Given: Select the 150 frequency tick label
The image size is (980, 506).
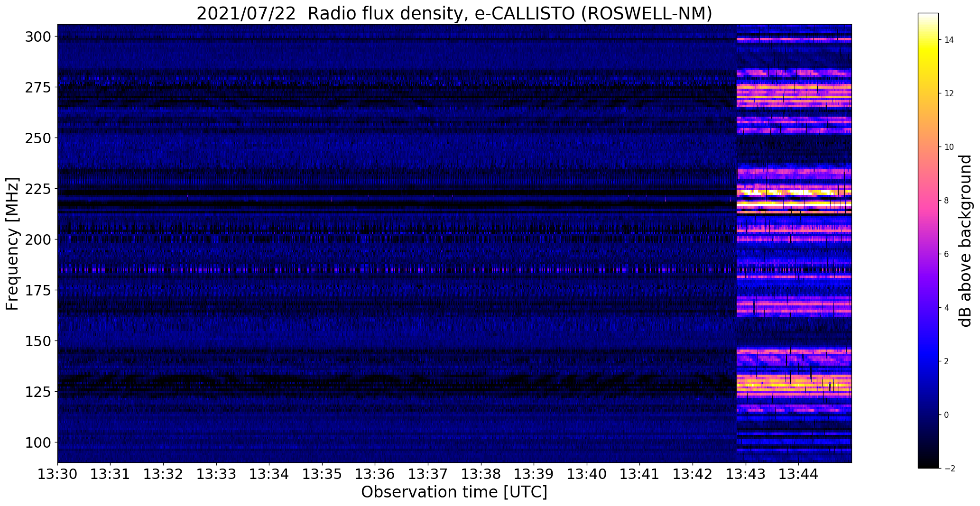Looking at the screenshot, I should click(38, 341).
